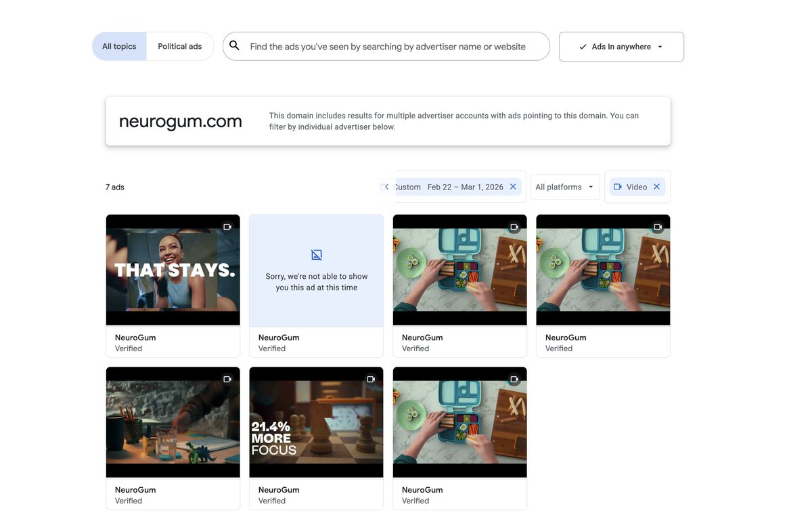This screenshot has height=521, width=812.
Task: Expand the All platforms dropdown
Action: [x=565, y=187]
